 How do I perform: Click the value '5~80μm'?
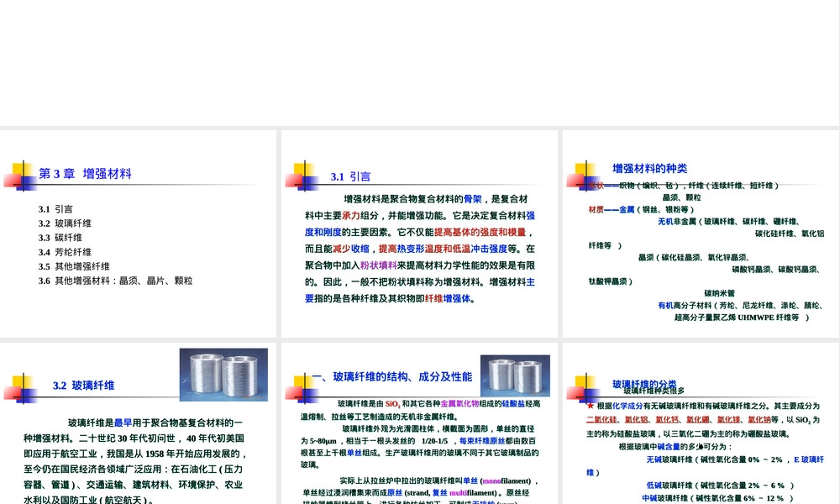pyautogui.click(x=323, y=441)
